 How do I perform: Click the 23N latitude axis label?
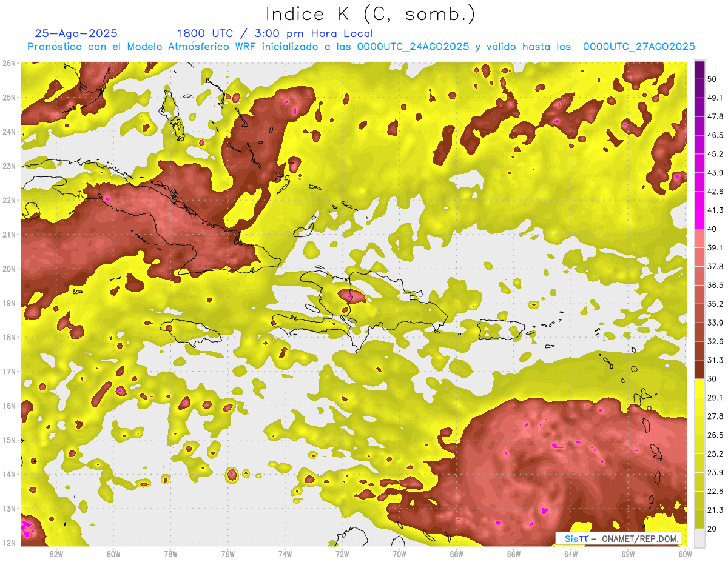9,166
